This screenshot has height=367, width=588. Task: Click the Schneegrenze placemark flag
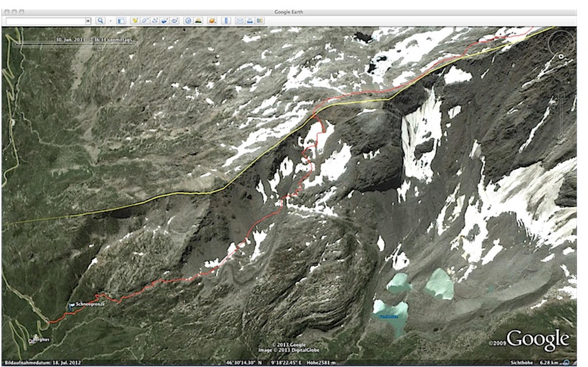(72, 306)
